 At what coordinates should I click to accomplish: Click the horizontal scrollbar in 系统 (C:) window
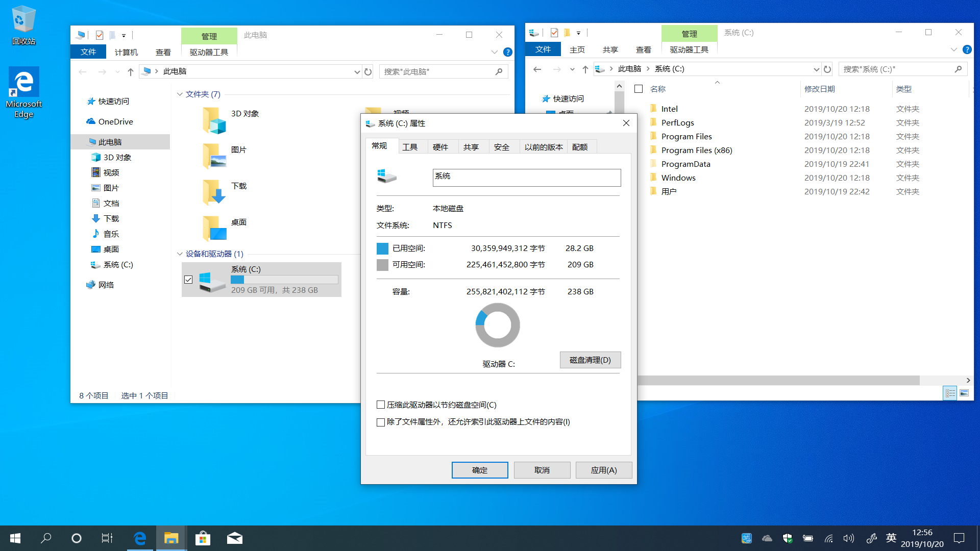(778, 381)
